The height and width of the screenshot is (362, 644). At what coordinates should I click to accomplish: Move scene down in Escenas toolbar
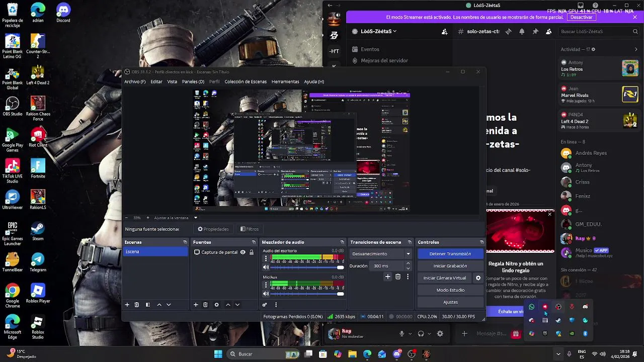[169, 305]
